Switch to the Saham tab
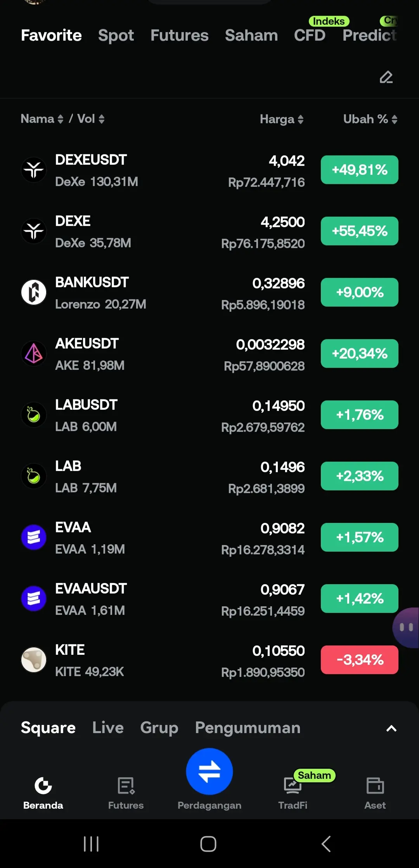419x868 pixels. 251,35
